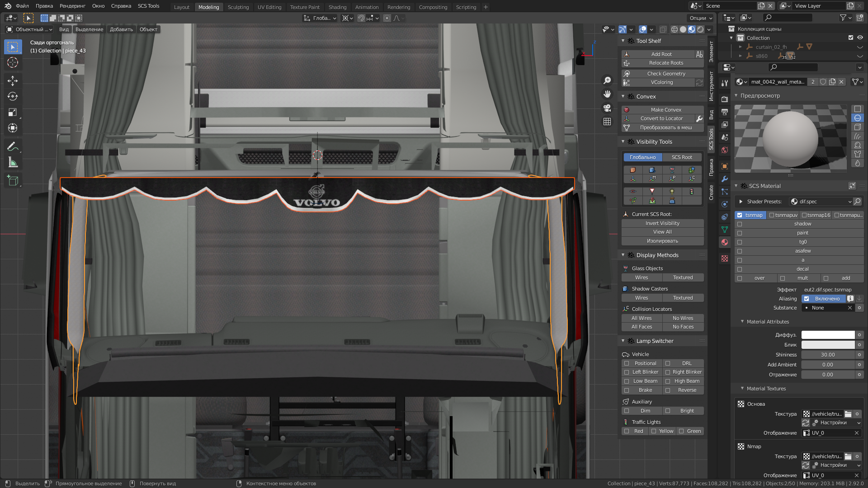Collapse the Display Methods panel
The height and width of the screenshot is (488, 868).
pyautogui.click(x=623, y=255)
